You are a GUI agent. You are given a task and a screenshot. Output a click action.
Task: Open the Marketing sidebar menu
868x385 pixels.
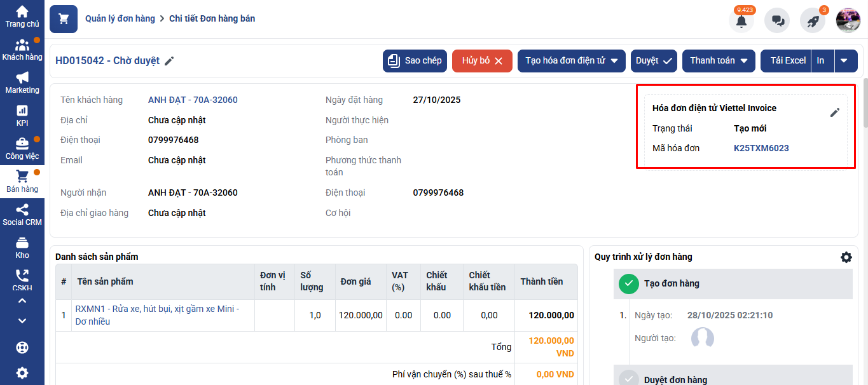point(22,83)
